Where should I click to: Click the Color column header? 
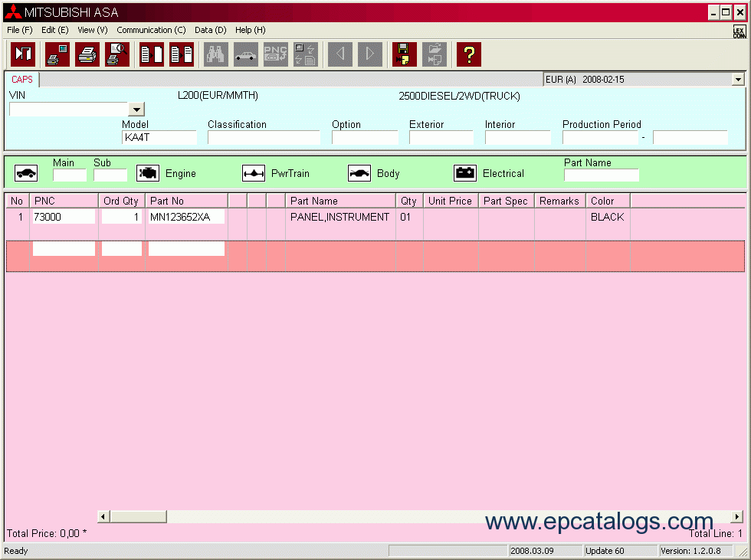coord(608,201)
